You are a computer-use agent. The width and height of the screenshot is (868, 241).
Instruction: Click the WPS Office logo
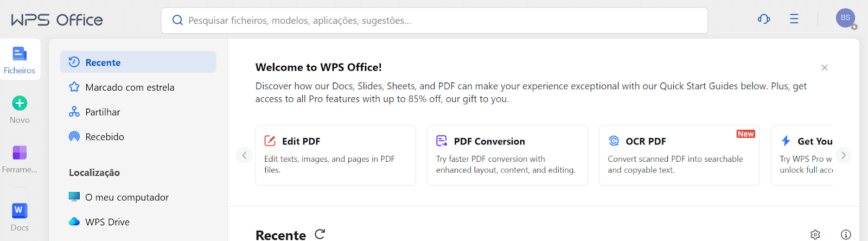[x=57, y=20]
